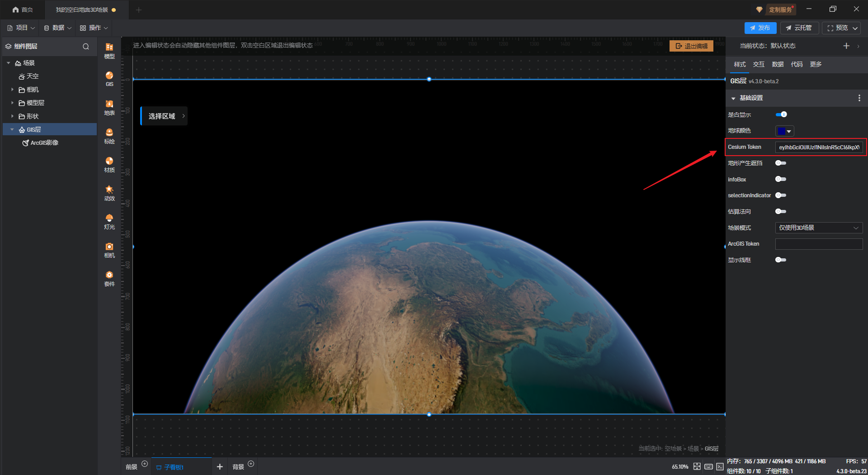Enable the infoBox toggle
Screen dimensions: 868x475
click(781, 179)
